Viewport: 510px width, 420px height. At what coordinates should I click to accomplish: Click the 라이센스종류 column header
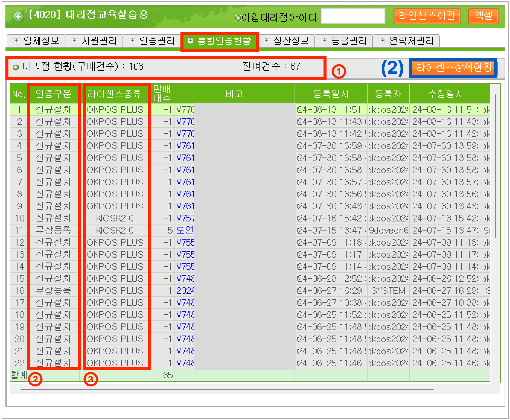coord(114,94)
